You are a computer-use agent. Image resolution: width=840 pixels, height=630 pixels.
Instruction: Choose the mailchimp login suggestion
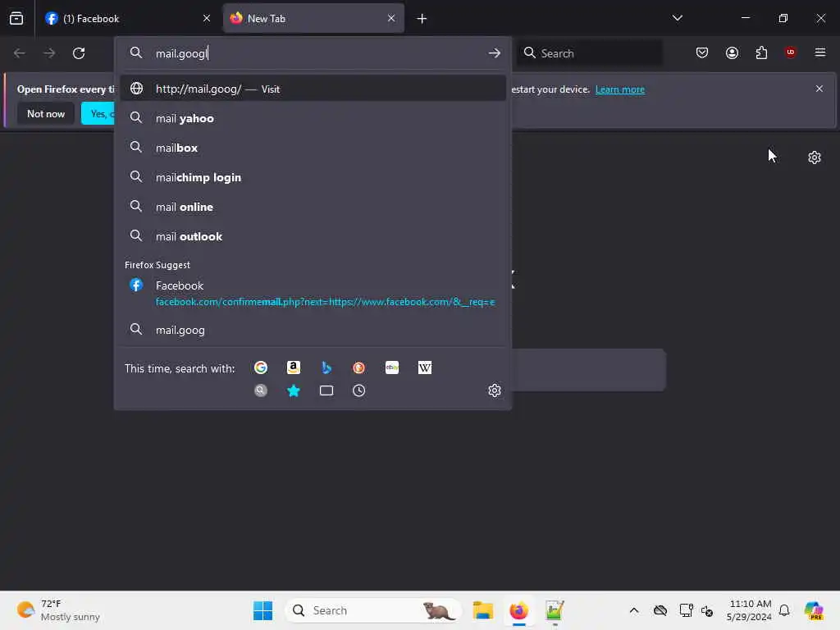tap(313, 177)
